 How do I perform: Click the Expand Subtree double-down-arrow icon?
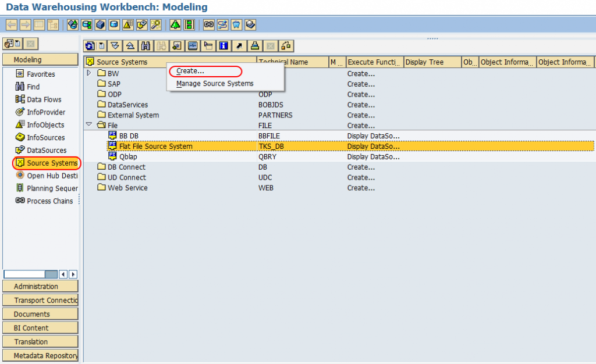[115, 45]
